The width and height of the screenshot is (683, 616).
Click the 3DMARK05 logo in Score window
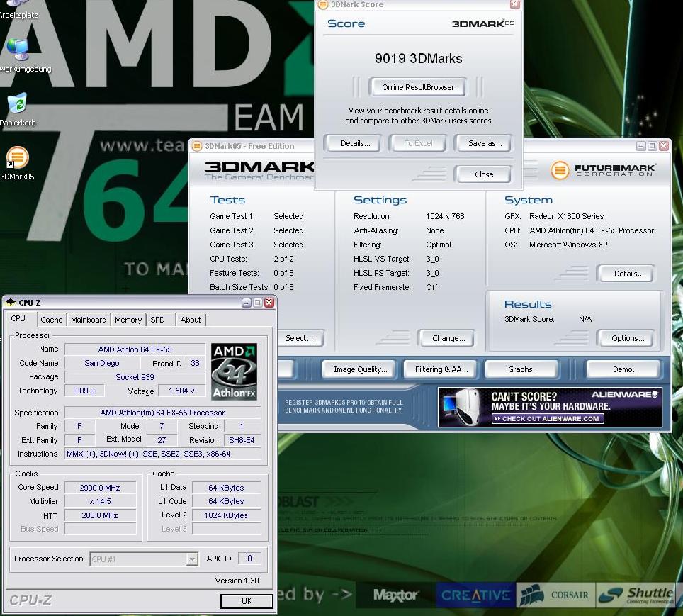[482, 23]
